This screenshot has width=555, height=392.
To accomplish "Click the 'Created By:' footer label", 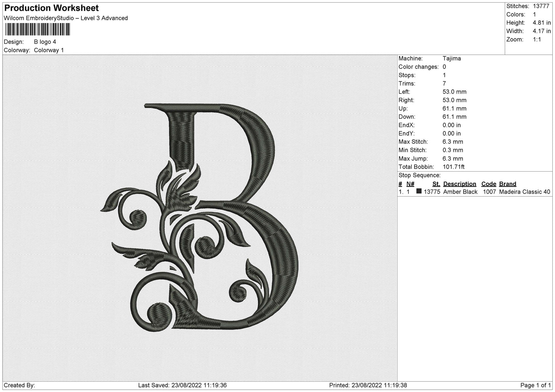I will point(19,385).
